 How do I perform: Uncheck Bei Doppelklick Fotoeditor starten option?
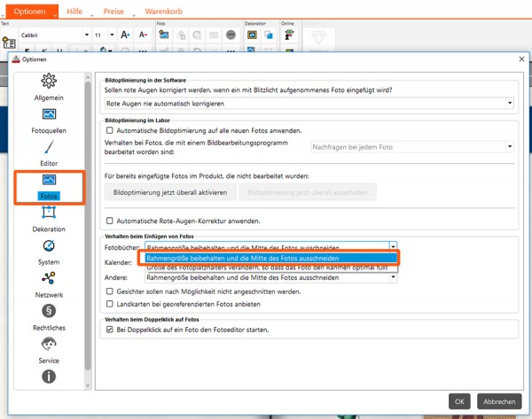pyautogui.click(x=110, y=330)
